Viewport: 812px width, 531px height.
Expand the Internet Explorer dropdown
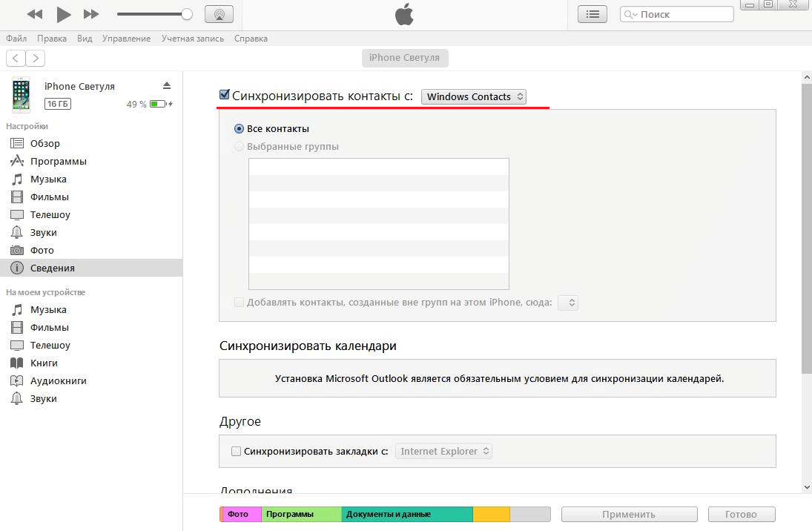[x=444, y=451]
